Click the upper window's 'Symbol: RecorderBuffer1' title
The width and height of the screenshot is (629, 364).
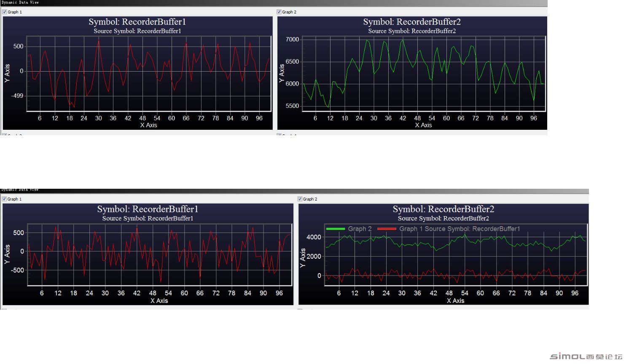137,22
